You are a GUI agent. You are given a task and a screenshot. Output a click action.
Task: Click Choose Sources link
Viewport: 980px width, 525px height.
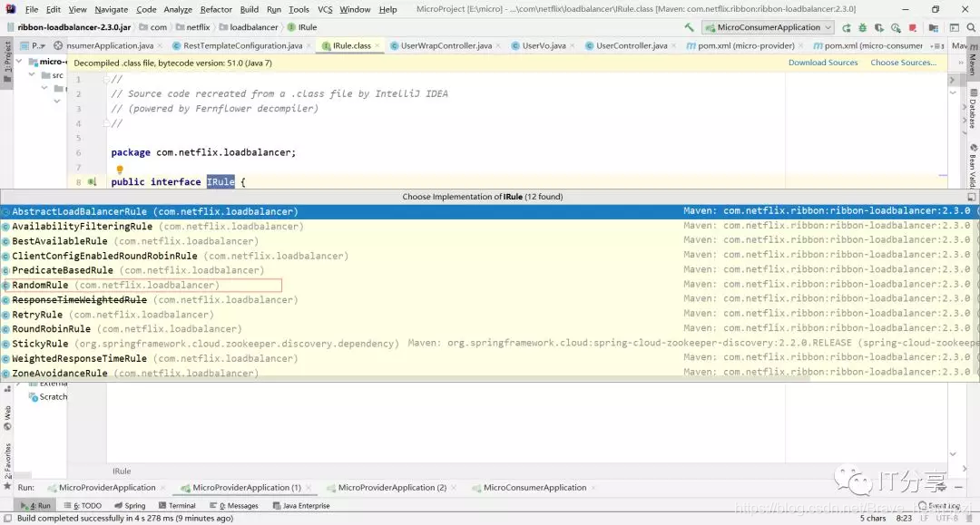[x=903, y=63]
